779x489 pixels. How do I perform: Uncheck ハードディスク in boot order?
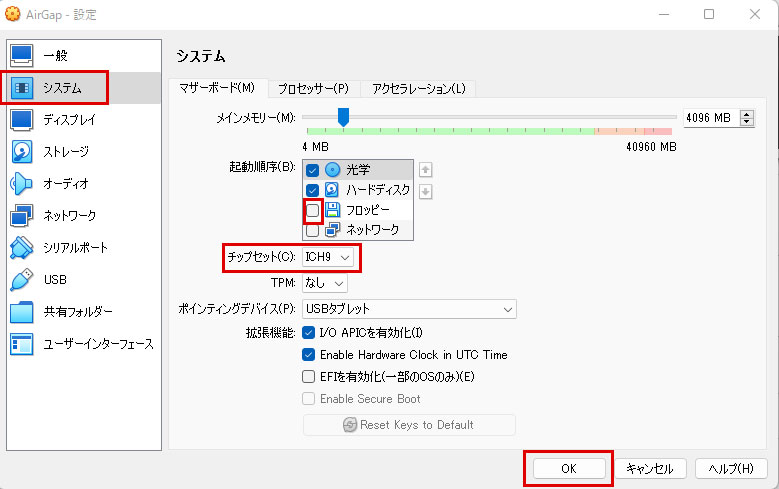(x=312, y=190)
